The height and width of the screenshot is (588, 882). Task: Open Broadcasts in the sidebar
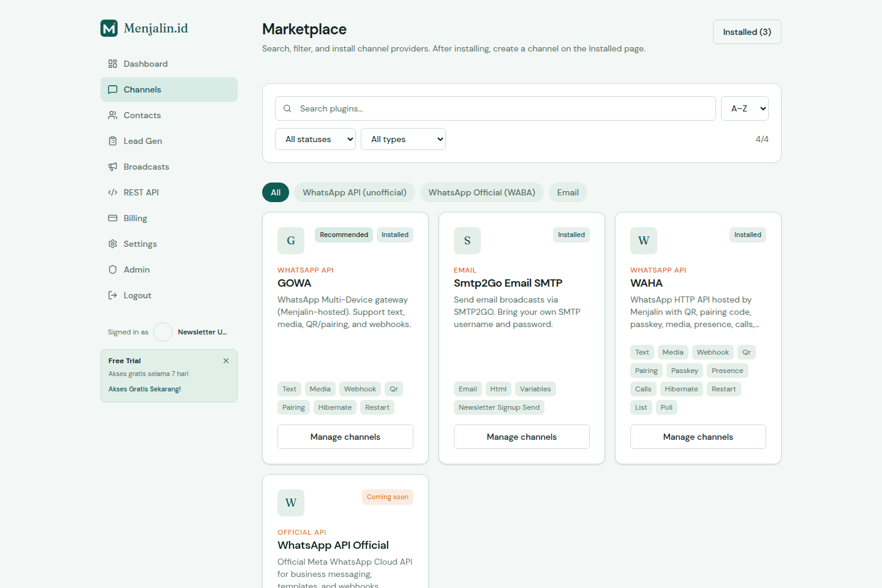tap(169, 167)
